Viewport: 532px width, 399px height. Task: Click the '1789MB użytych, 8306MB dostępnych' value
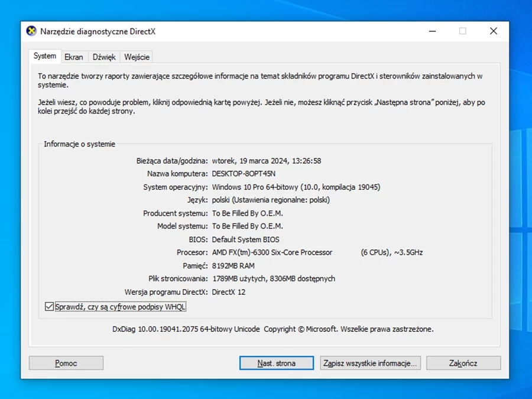274,278
